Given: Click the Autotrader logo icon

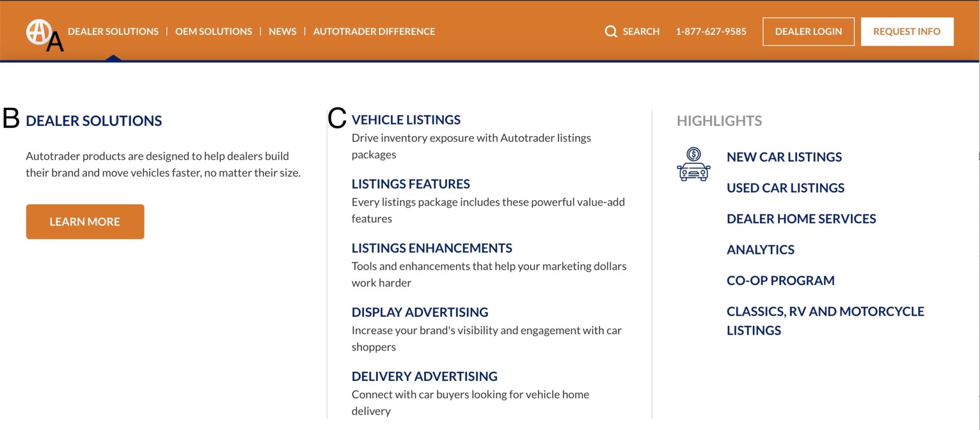Looking at the screenshot, I should click(x=39, y=32).
